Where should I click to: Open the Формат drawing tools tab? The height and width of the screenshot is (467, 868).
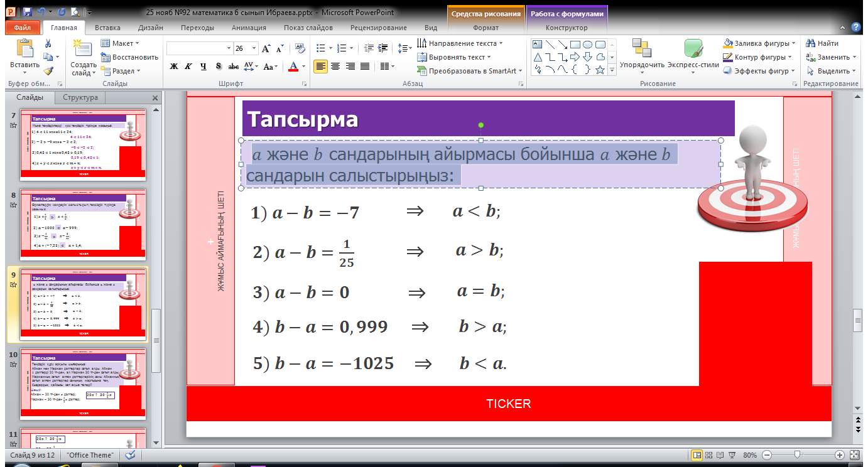pyautogui.click(x=486, y=28)
